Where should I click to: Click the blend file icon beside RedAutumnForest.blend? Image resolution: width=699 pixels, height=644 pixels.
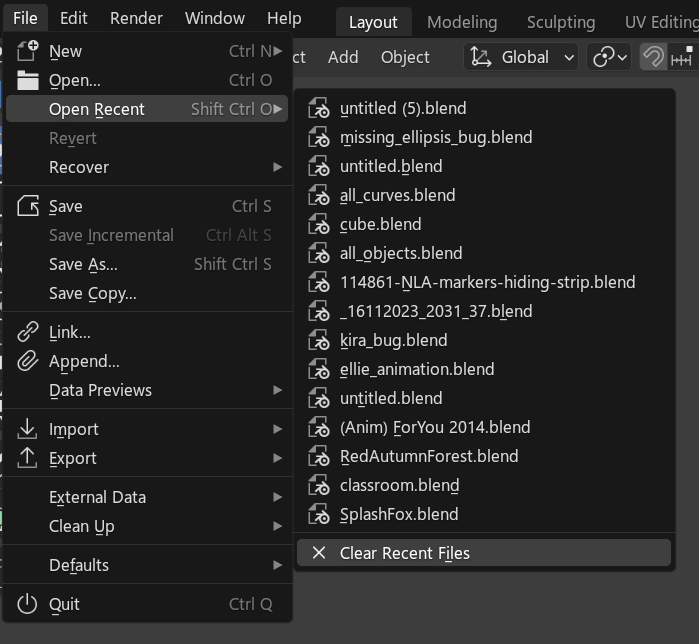(319, 456)
